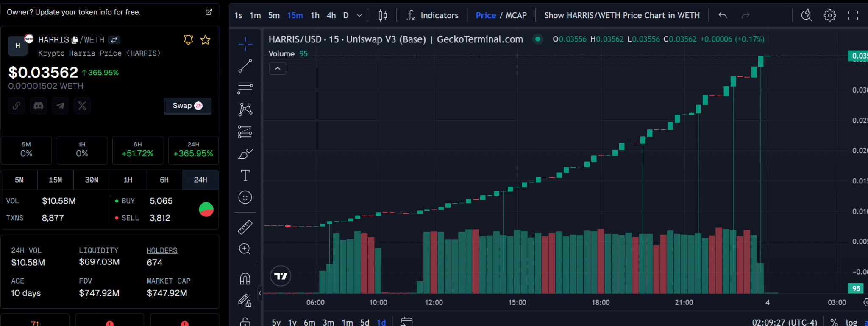This screenshot has width=868, height=326.
Task: Open the emoji icons tool
Action: (245, 197)
